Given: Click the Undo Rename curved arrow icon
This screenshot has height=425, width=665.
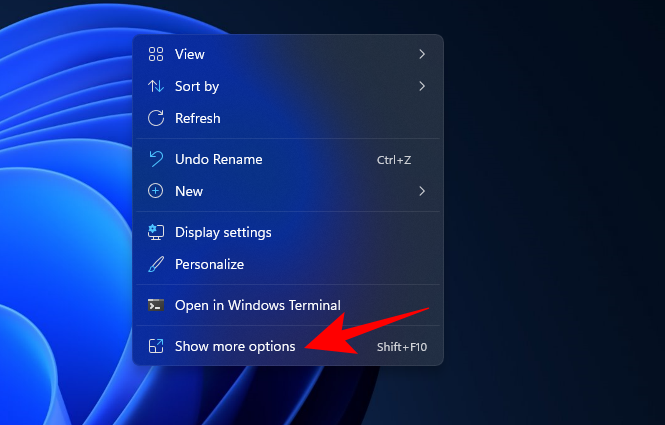Looking at the screenshot, I should click(x=156, y=159).
